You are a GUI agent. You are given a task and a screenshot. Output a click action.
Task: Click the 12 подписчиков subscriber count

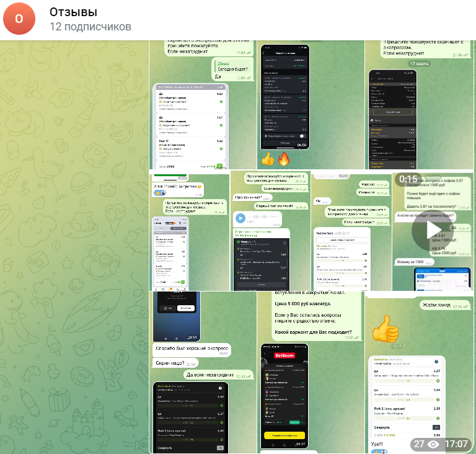[90, 27]
